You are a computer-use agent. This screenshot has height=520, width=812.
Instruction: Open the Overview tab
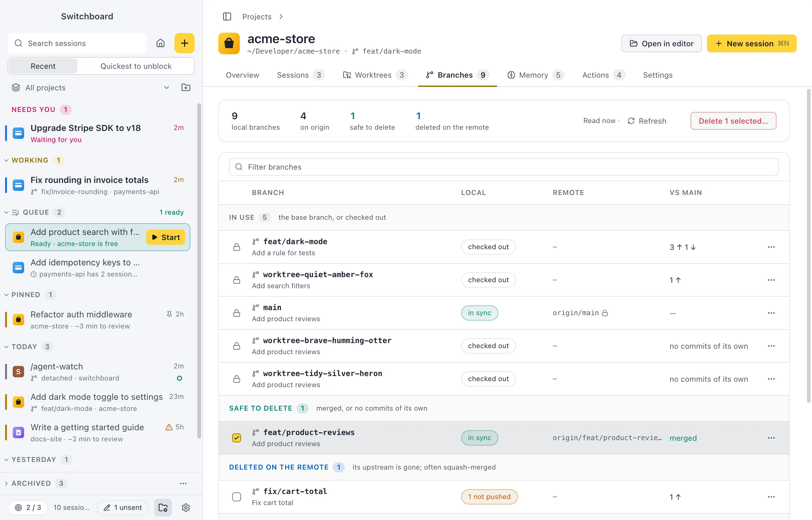[243, 75]
